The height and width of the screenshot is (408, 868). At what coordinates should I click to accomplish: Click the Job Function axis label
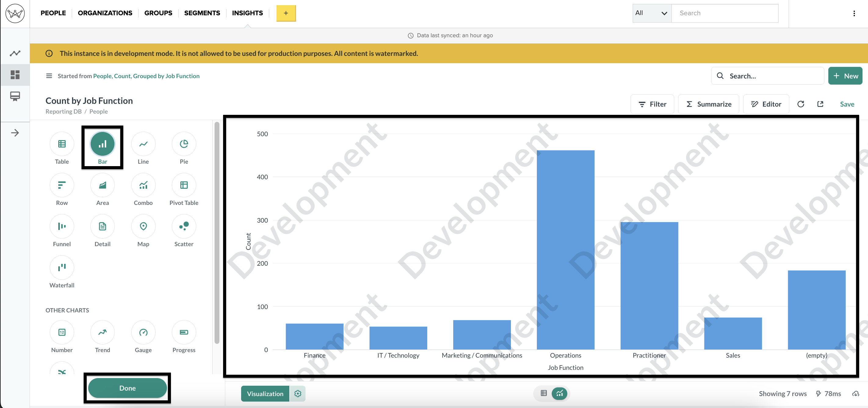point(566,368)
